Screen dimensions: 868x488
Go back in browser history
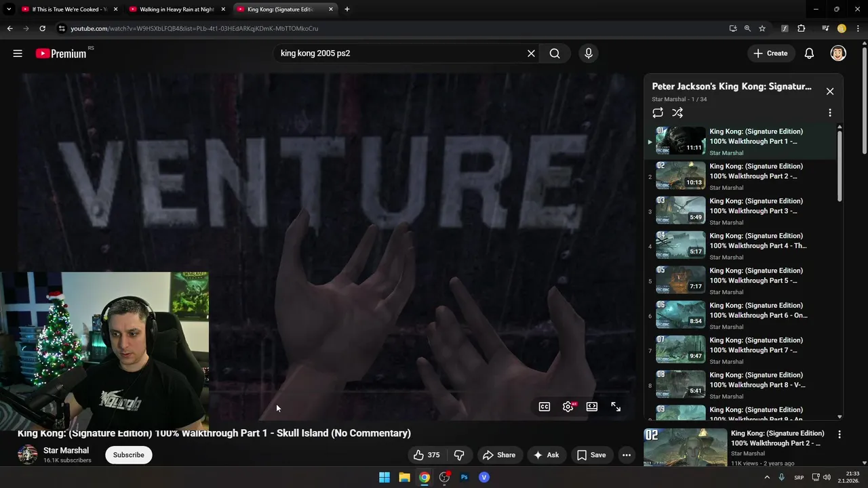9,28
